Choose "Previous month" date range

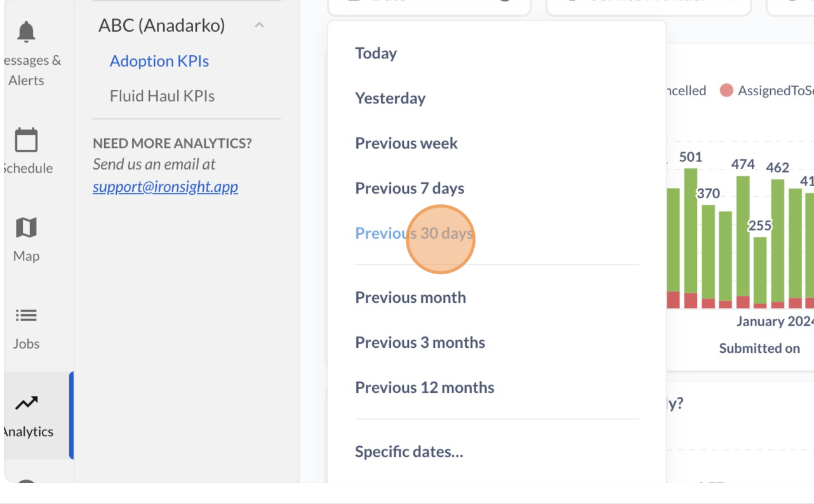pos(410,297)
